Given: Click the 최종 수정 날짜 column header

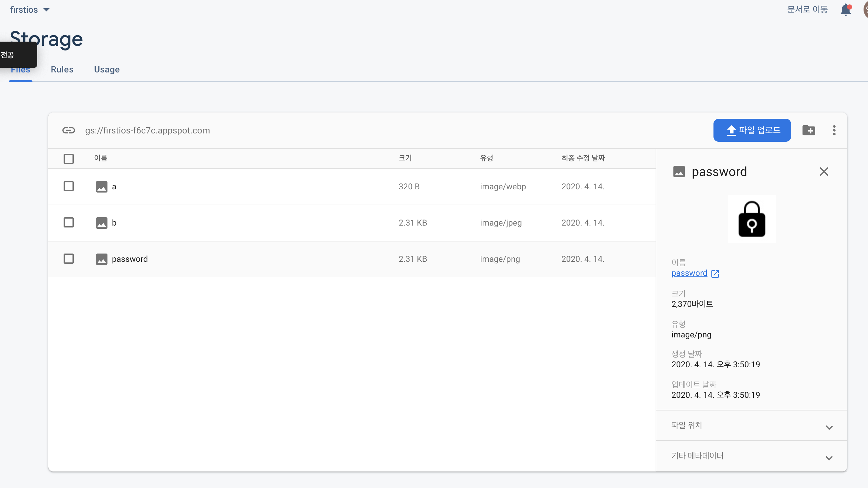Looking at the screenshot, I should [583, 158].
